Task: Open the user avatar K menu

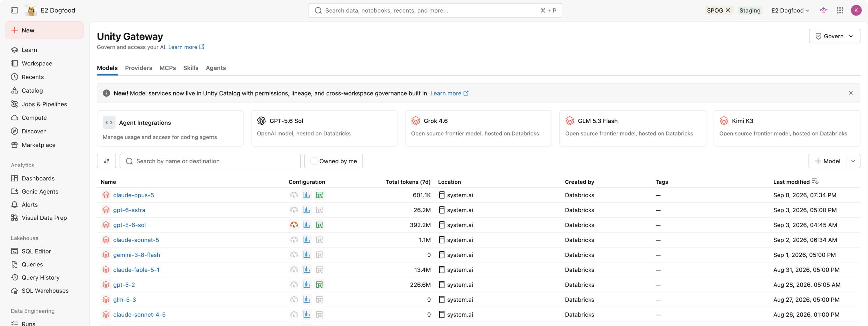Action: (x=856, y=10)
